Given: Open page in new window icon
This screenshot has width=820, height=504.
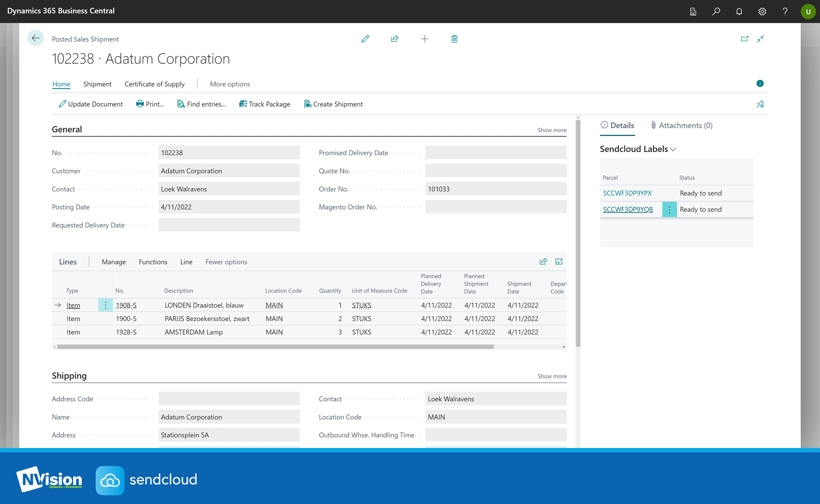Looking at the screenshot, I should coord(744,39).
